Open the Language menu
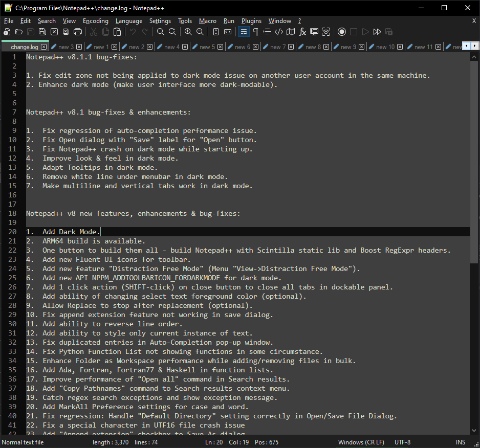The image size is (480, 448). pyautogui.click(x=129, y=21)
